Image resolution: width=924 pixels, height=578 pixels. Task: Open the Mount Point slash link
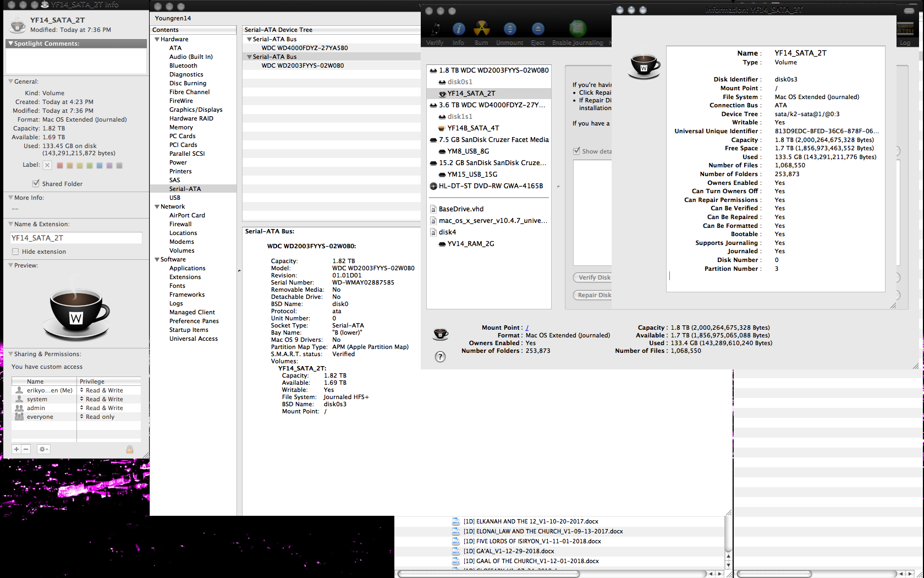pos(527,328)
